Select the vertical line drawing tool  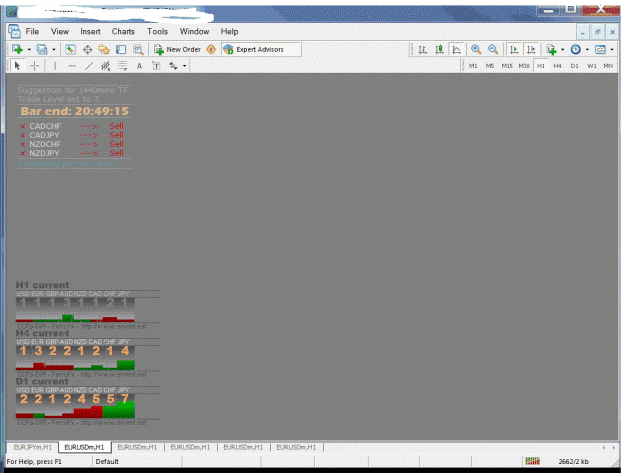[55, 66]
